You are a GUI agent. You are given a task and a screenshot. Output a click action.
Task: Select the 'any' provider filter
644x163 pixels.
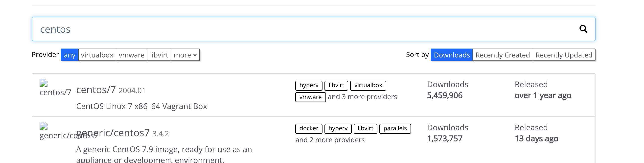click(69, 55)
